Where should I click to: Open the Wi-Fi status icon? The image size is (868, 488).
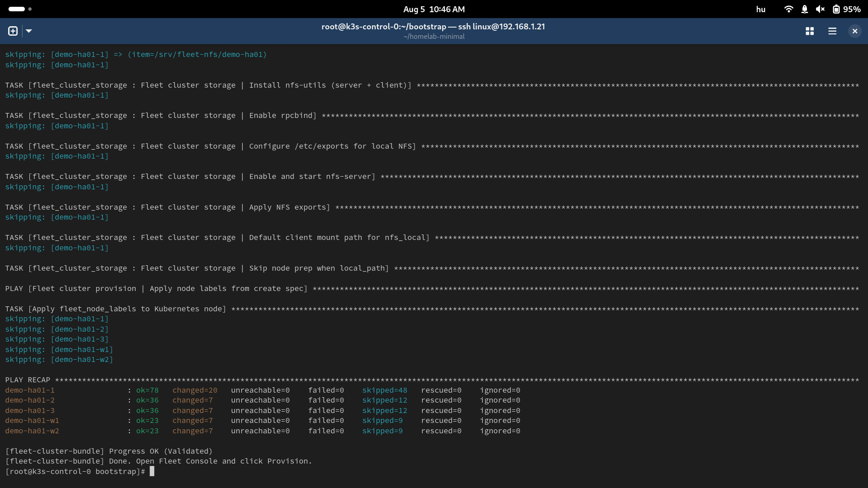click(788, 9)
